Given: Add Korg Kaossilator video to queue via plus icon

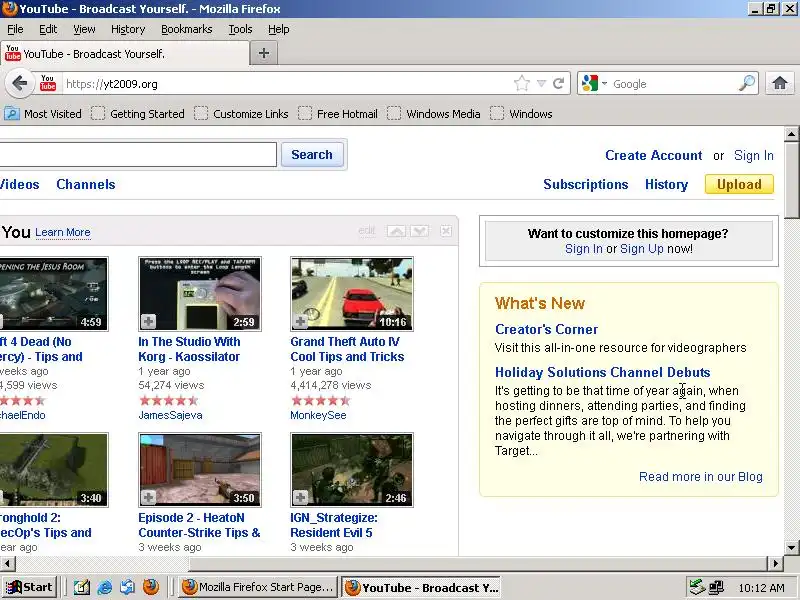Looking at the screenshot, I should tap(148, 321).
